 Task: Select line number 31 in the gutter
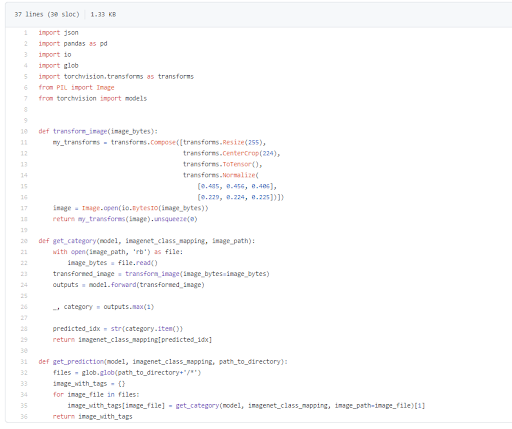coord(24,362)
